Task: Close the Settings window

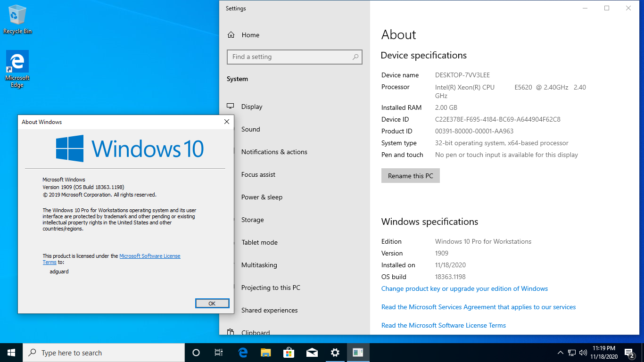Action: 628,8
